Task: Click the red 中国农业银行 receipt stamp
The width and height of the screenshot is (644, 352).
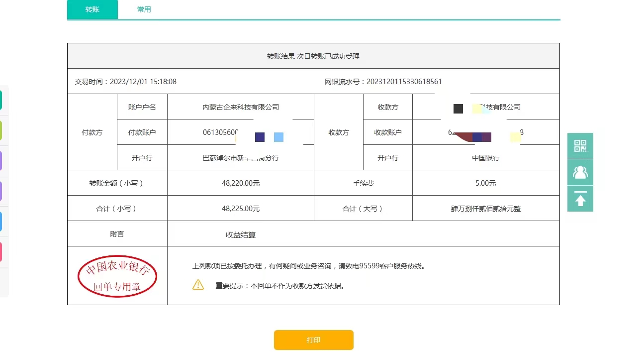Action: (117, 276)
